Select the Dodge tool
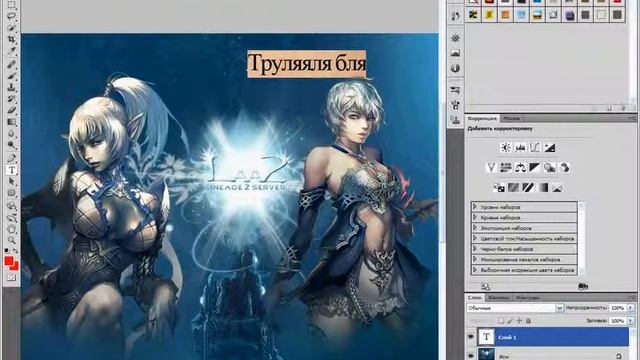 tap(11, 145)
